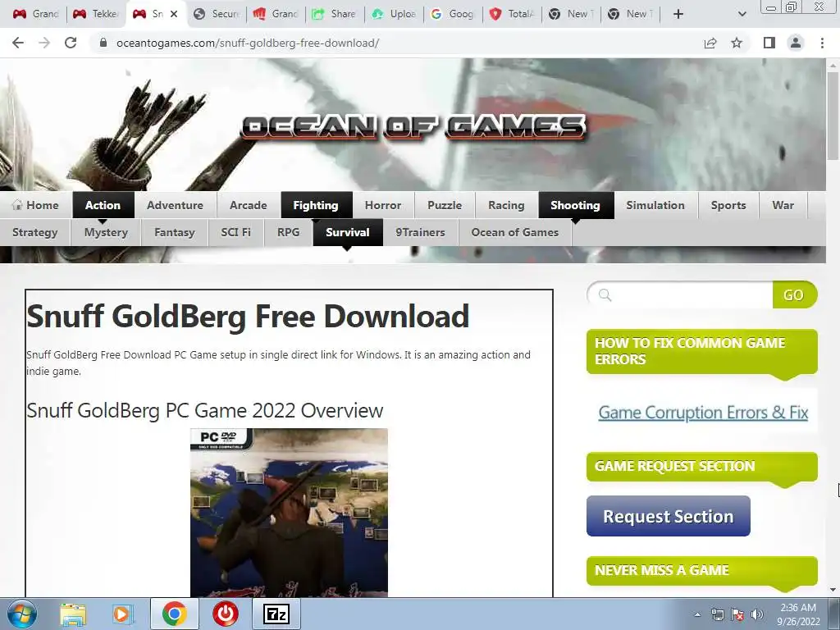Open 7-Zip from the taskbar
Screen dimensions: 840x630
click(x=276, y=614)
